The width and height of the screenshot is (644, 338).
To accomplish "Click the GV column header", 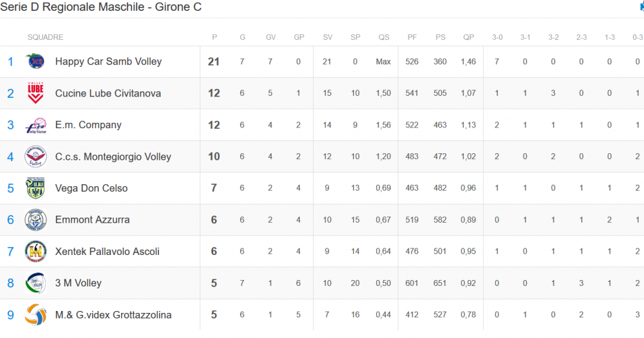I will tap(270, 37).
